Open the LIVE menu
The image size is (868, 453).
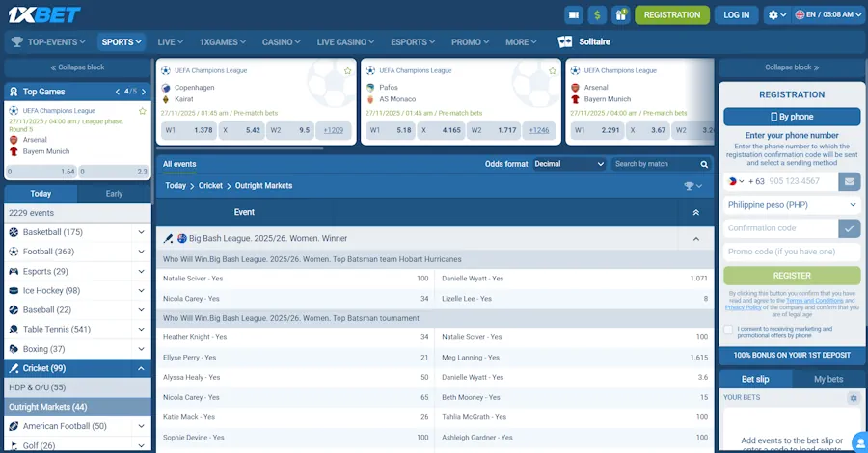click(170, 42)
